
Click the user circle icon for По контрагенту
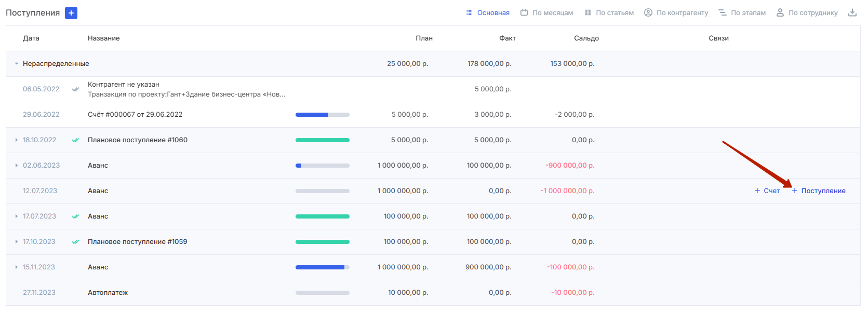(x=648, y=13)
